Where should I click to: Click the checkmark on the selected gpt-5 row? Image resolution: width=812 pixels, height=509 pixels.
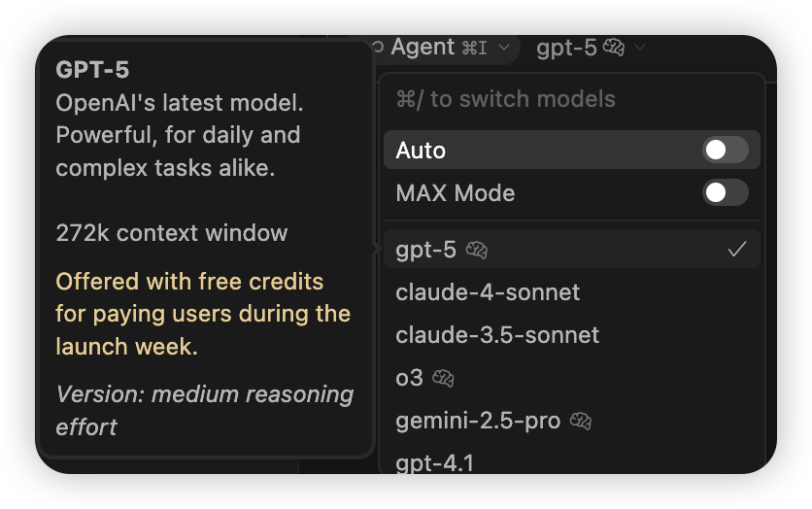[x=737, y=250]
